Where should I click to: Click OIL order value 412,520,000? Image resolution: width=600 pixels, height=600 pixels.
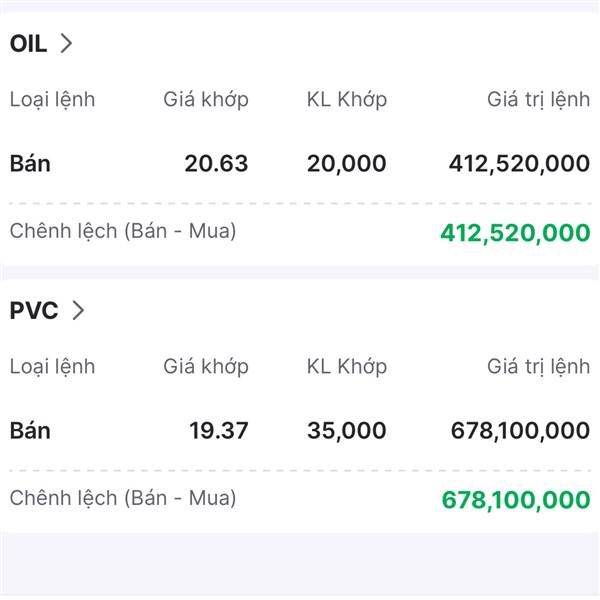(x=519, y=163)
